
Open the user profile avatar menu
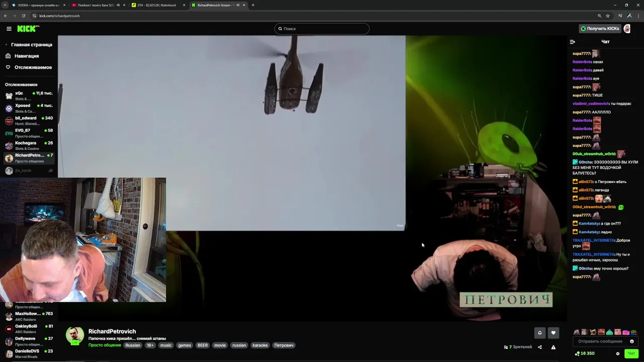pyautogui.click(x=627, y=29)
